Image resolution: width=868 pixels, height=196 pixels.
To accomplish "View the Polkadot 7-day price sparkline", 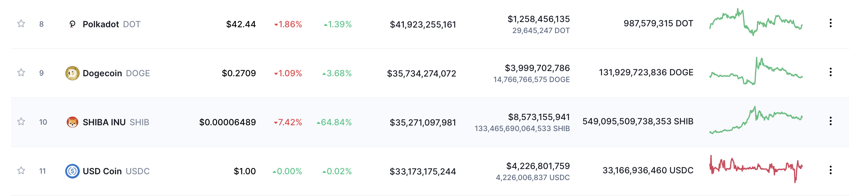I will tap(756, 22).
